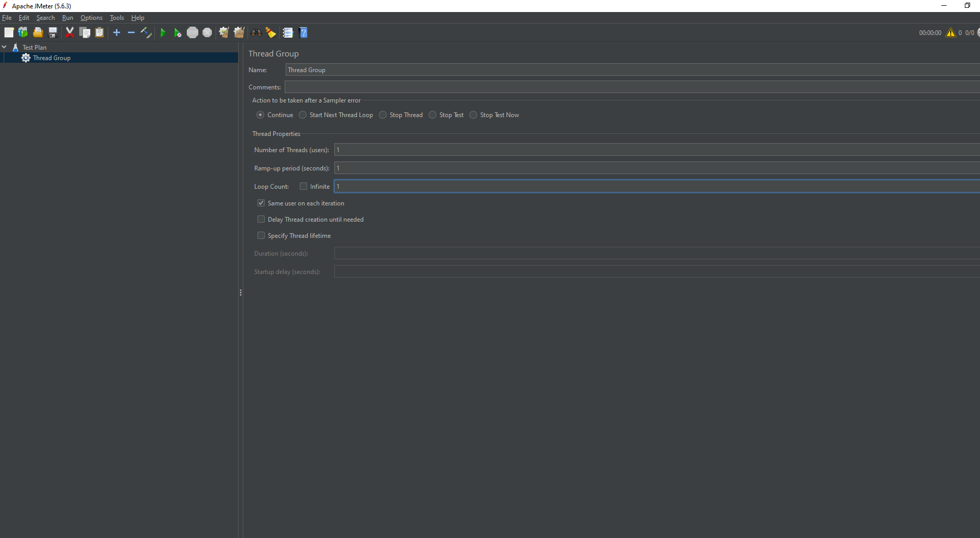Open the Run menu
Viewport: 980px width, 538px height.
67,17
